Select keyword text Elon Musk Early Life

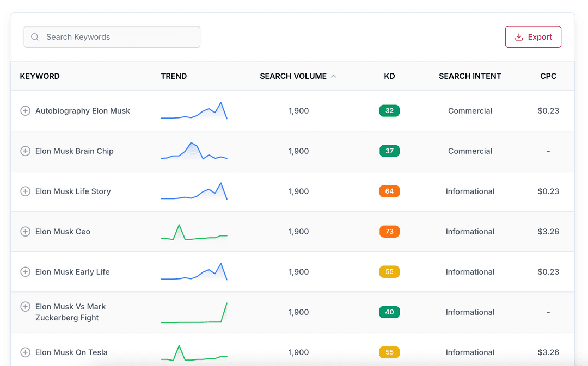(x=72, y=272)
